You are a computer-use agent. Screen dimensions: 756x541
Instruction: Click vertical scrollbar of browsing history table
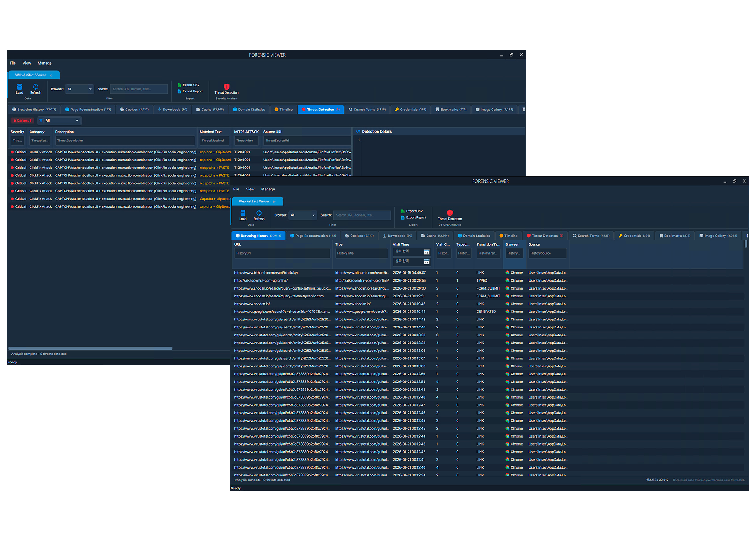click(746, 244)
